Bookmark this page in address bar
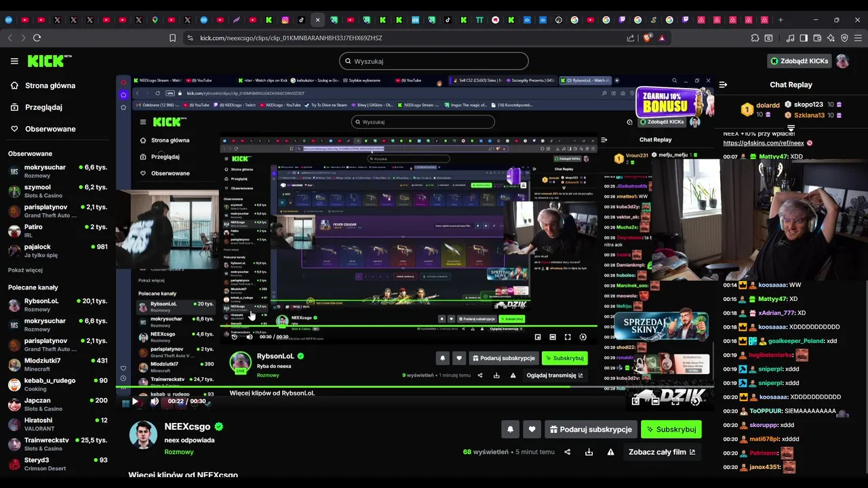Screen dimensions: 868x488 pos(172,38)
